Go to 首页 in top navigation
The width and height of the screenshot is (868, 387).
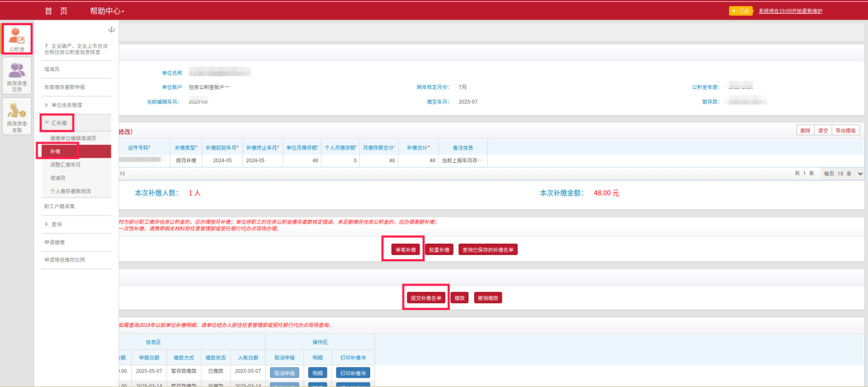[56, 11]
